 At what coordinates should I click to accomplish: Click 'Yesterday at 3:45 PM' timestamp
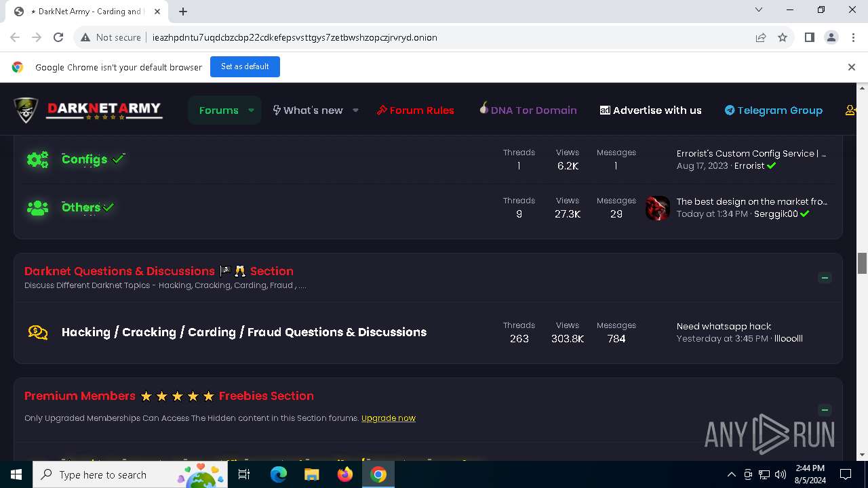tap(722, 338)
